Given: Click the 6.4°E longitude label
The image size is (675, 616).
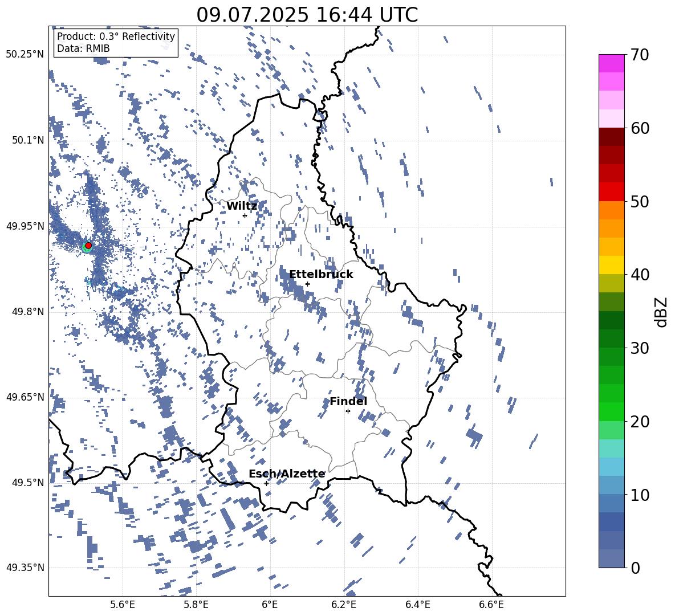Looking at the screenshot, I should [417, 605].
